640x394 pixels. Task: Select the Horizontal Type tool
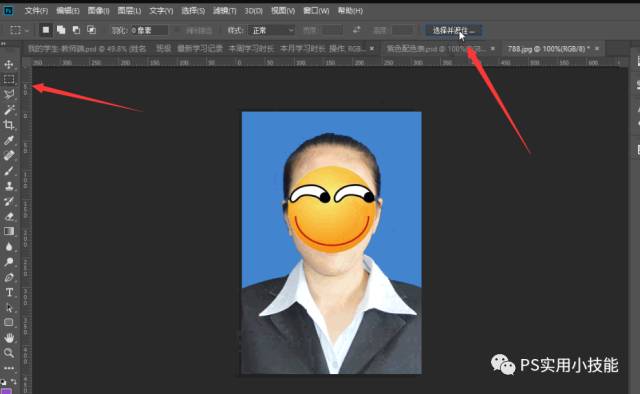[9, 292]
